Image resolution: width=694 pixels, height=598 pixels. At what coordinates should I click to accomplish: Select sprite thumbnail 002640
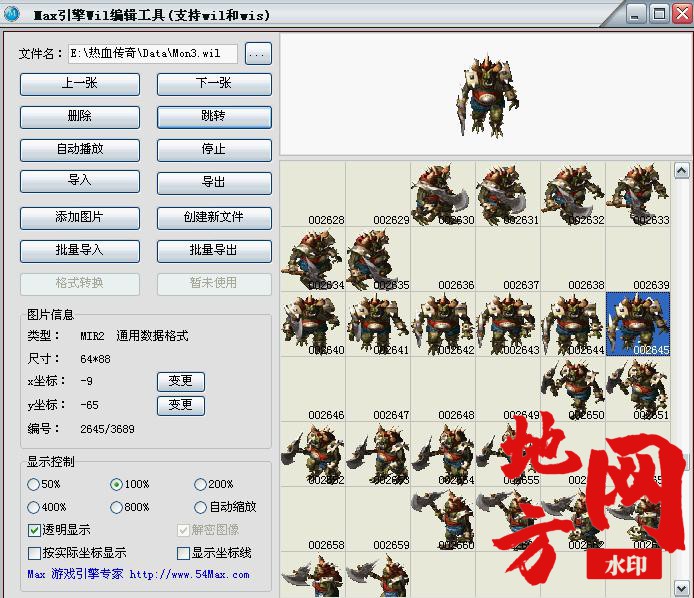[x=313, y=324]
